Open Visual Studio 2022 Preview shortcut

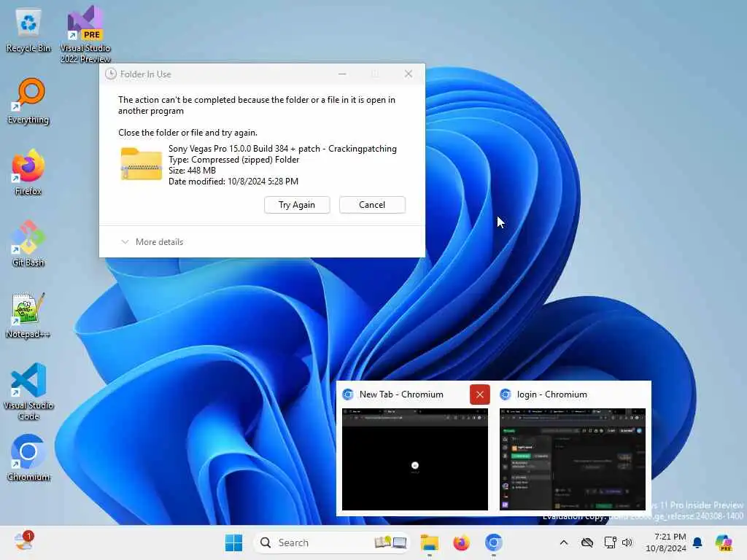coord(85,34)
